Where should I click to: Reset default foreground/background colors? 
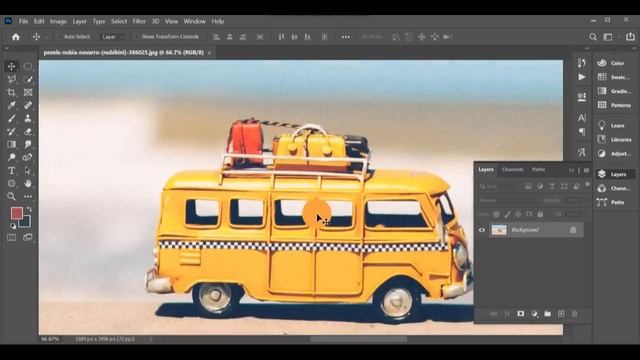(x=13, y=226)
